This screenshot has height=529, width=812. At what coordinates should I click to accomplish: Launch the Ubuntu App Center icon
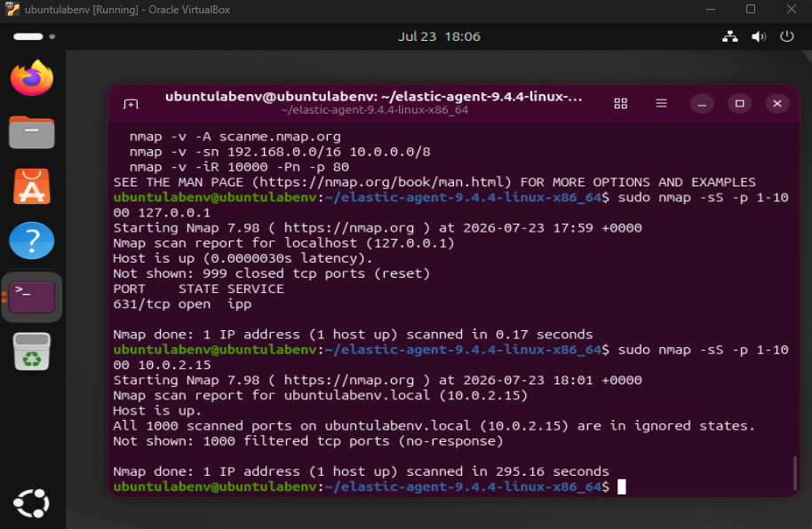(32, 186)
